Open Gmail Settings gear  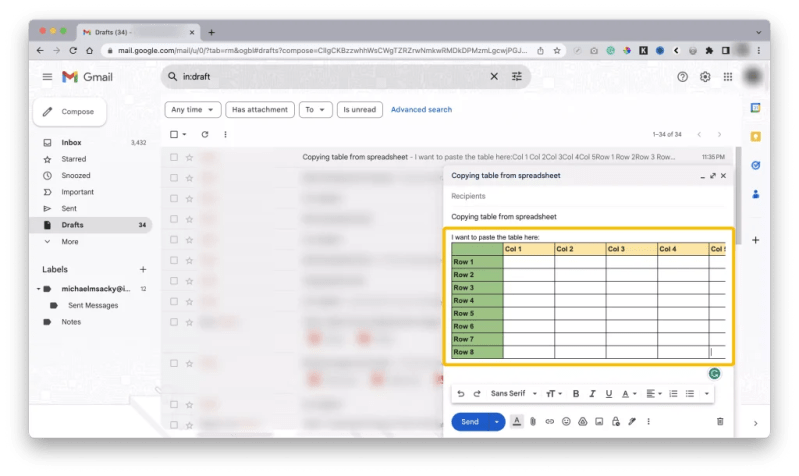[705, 77]
